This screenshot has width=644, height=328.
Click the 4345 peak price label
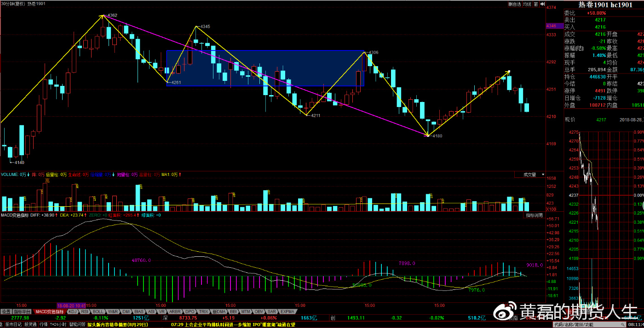(205, 27)
